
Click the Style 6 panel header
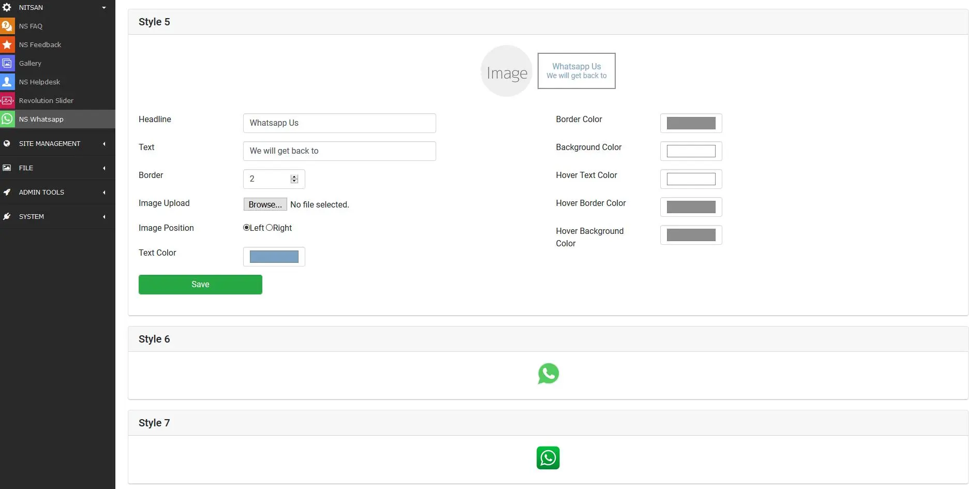(548, 339)
